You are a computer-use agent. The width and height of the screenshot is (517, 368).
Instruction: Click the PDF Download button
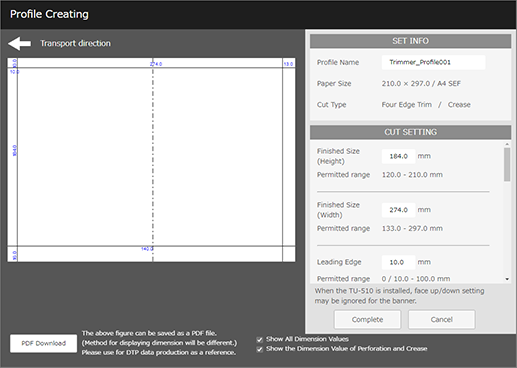[43, 343]
